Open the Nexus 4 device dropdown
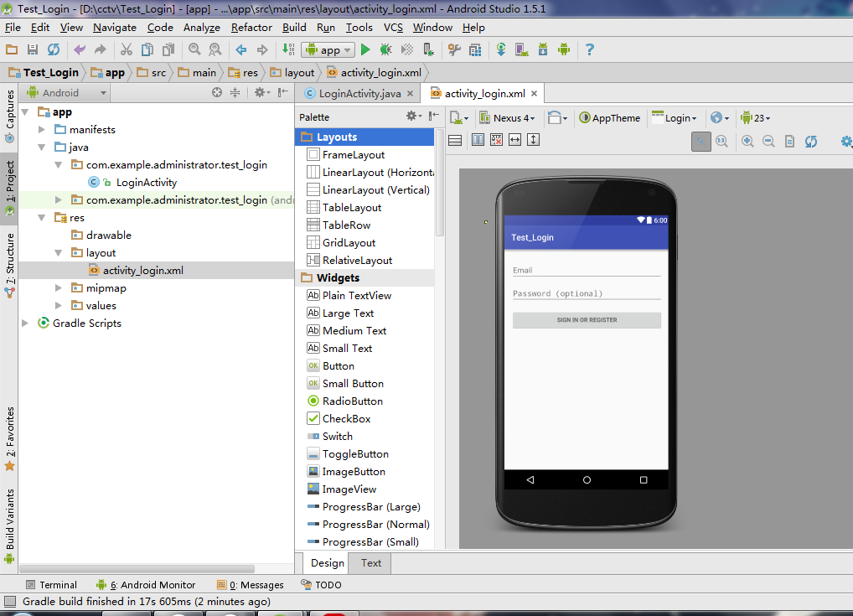The width and height of the screenshot is (853, 616). point(508,118)
